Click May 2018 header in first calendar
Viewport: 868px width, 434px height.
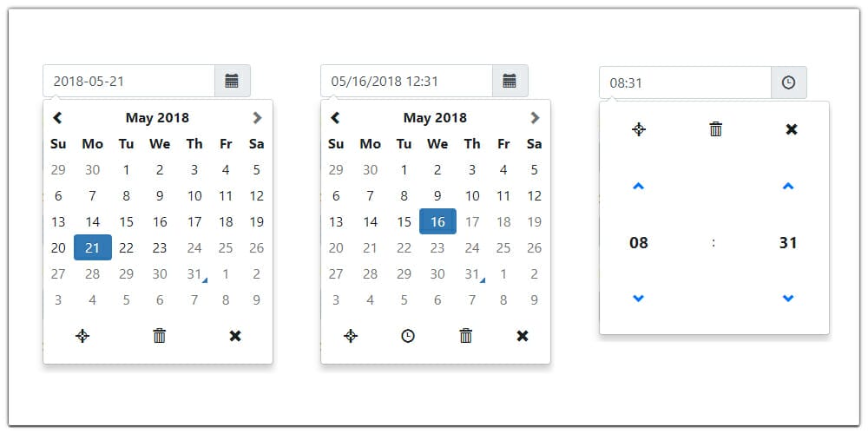coord(157,117)
